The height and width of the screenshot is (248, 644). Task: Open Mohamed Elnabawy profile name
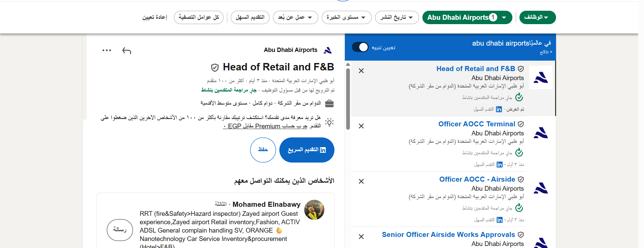click(x=267, y=204)
